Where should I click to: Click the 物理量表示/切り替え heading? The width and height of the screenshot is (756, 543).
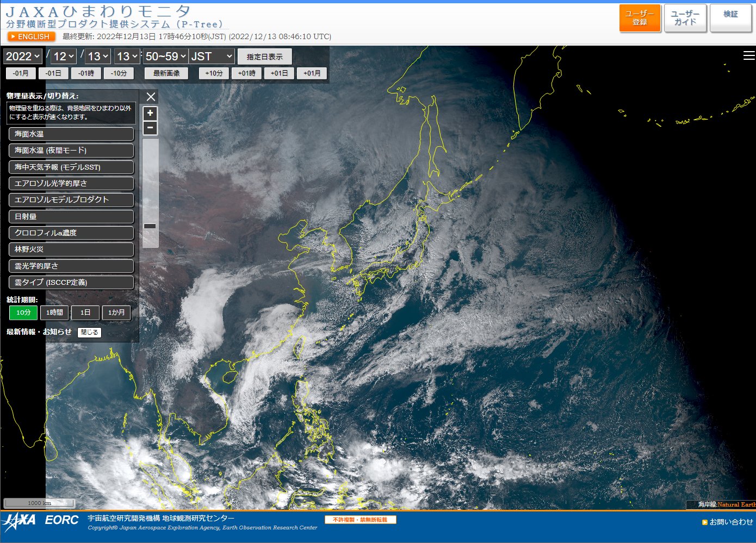pos(42,96)
